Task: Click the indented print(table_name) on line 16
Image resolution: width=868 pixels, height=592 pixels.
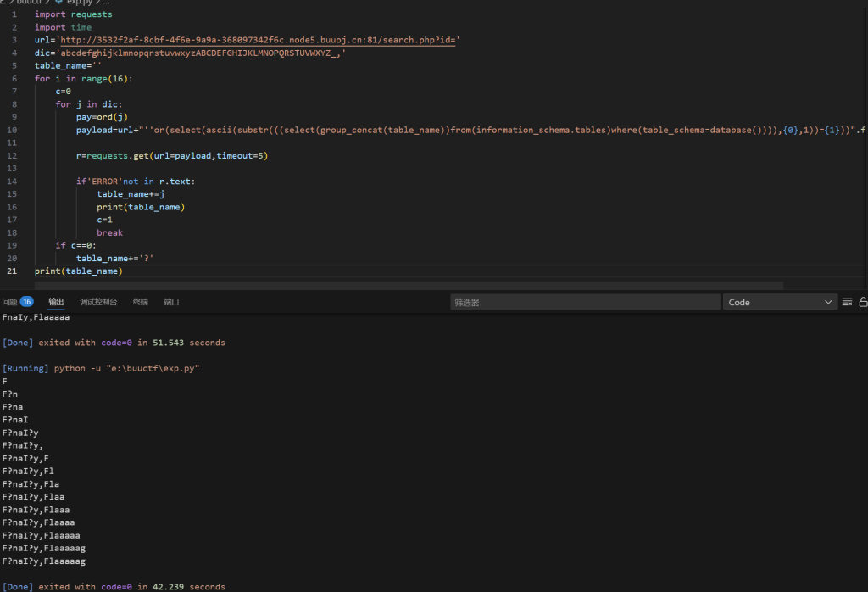Action: click(x=141, y=207)
